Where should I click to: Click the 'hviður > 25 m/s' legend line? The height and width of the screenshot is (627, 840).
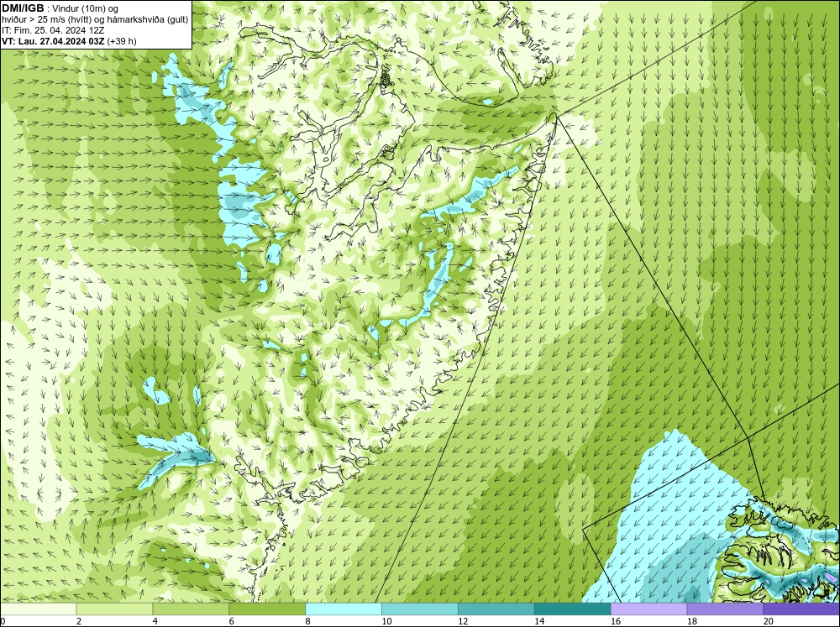[95, 19]
